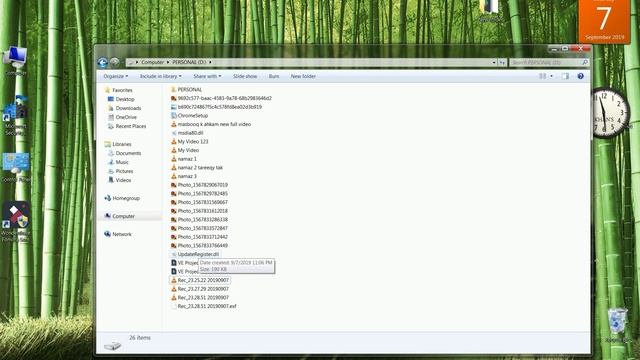Select file Photo_1567831612018

pos(202,211)
